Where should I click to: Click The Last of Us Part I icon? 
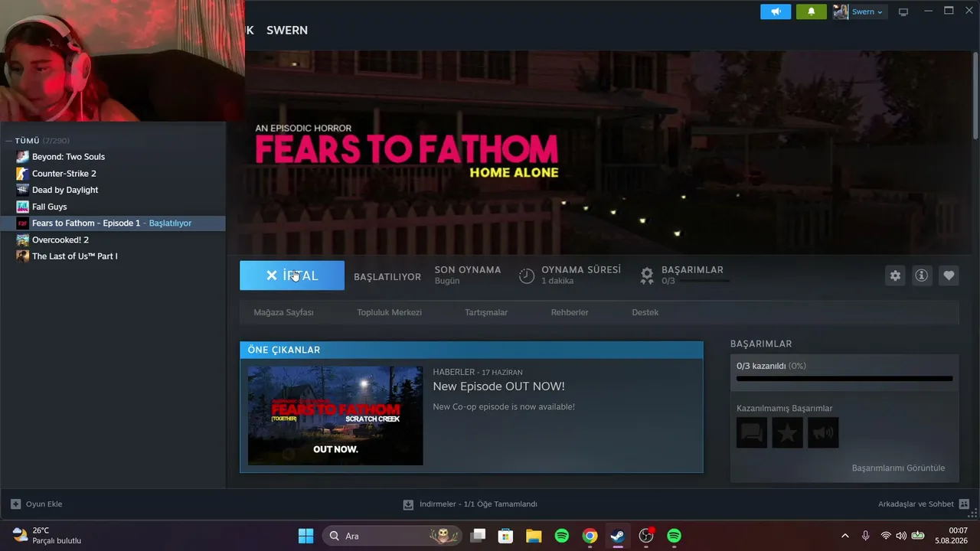(x=23, y=256)
